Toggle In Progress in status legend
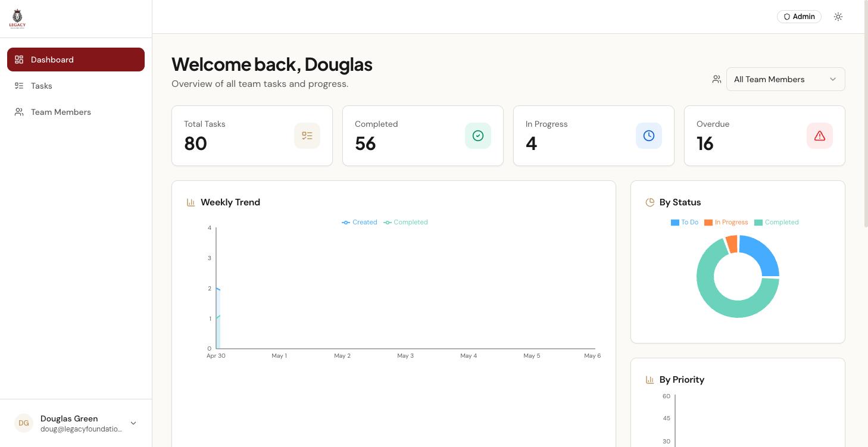Image resolution: width=868 pixels, height=447 pixels. [726, 222]
